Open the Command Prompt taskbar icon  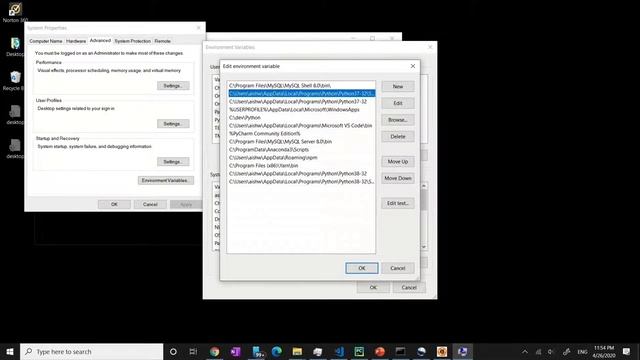pos(400,351)
